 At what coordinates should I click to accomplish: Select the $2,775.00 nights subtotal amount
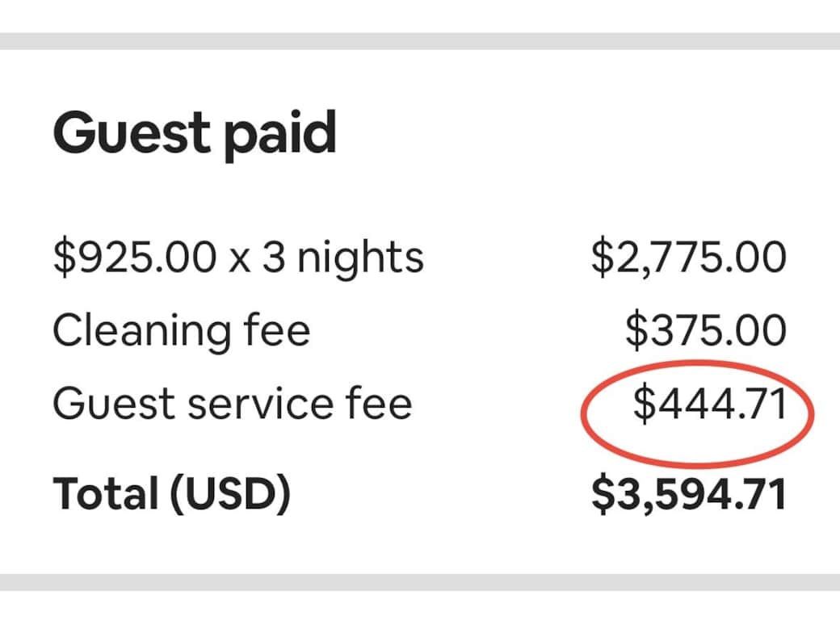(x=689, y=258)
